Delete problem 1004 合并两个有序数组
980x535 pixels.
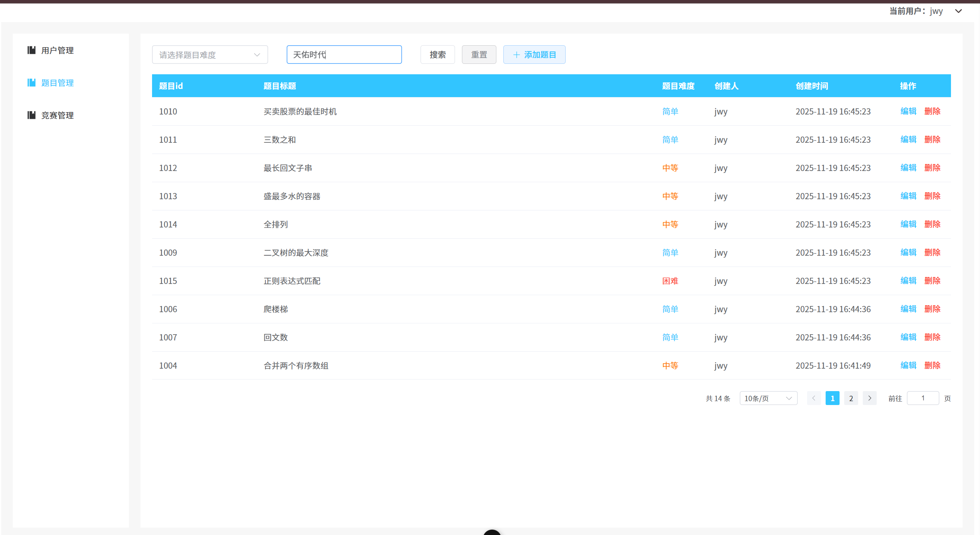[x=932, y=365]
